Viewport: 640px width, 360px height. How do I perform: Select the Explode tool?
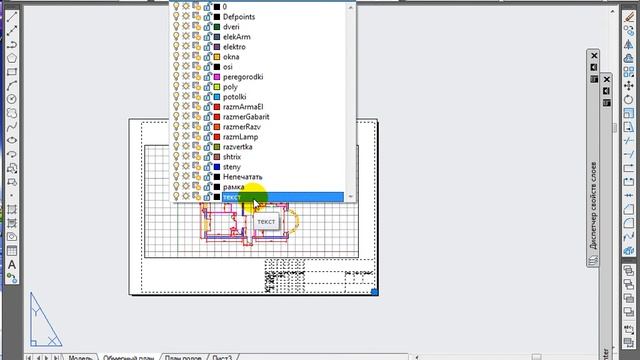[629, 251]
